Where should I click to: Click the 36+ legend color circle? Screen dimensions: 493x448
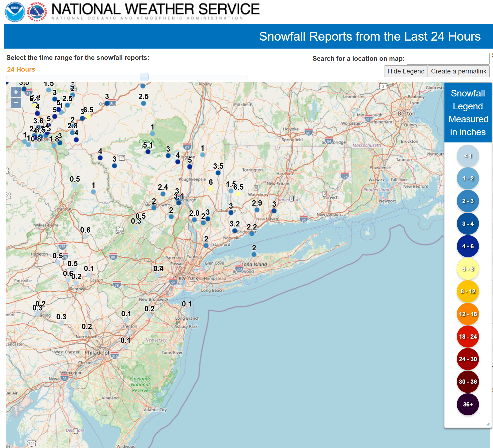468,404
